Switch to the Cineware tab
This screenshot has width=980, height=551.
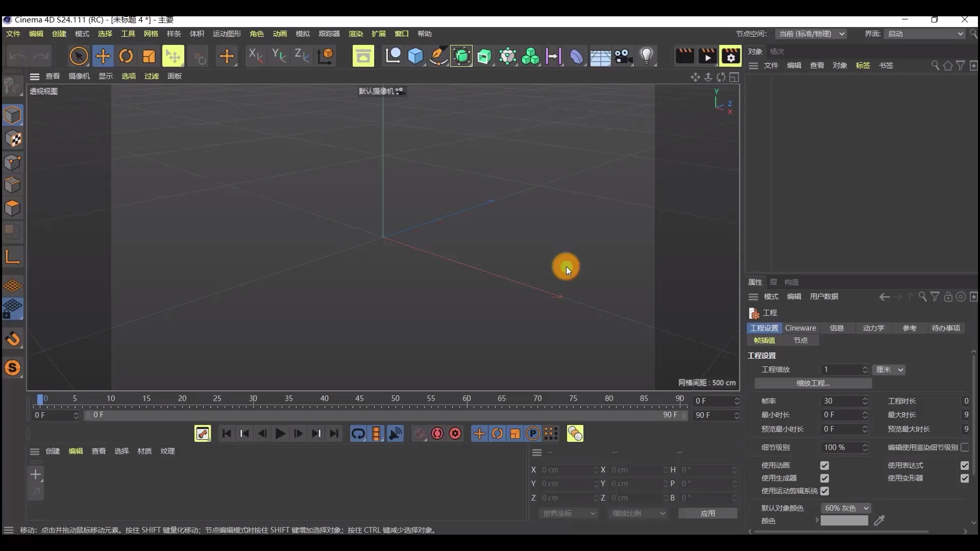click(800, 328)
